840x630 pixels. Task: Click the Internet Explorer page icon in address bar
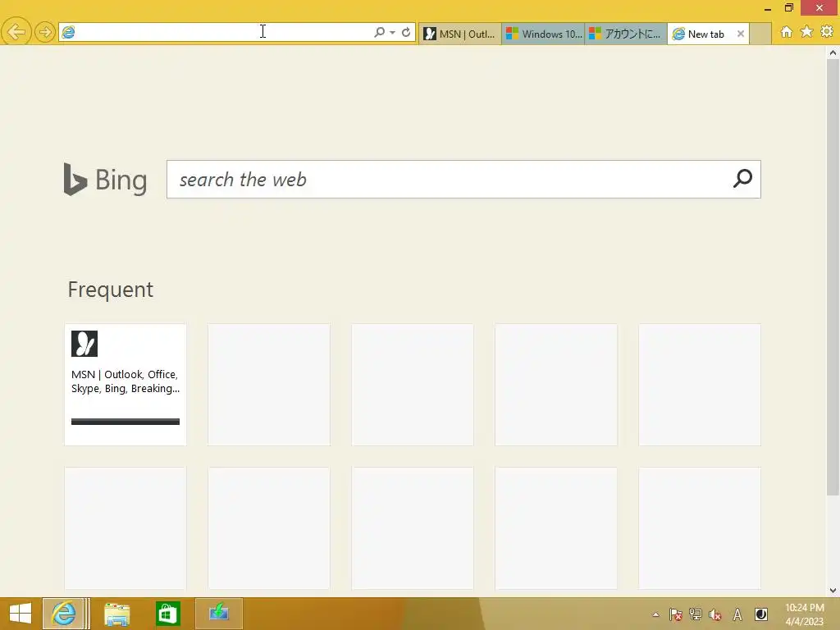(69, 32)
